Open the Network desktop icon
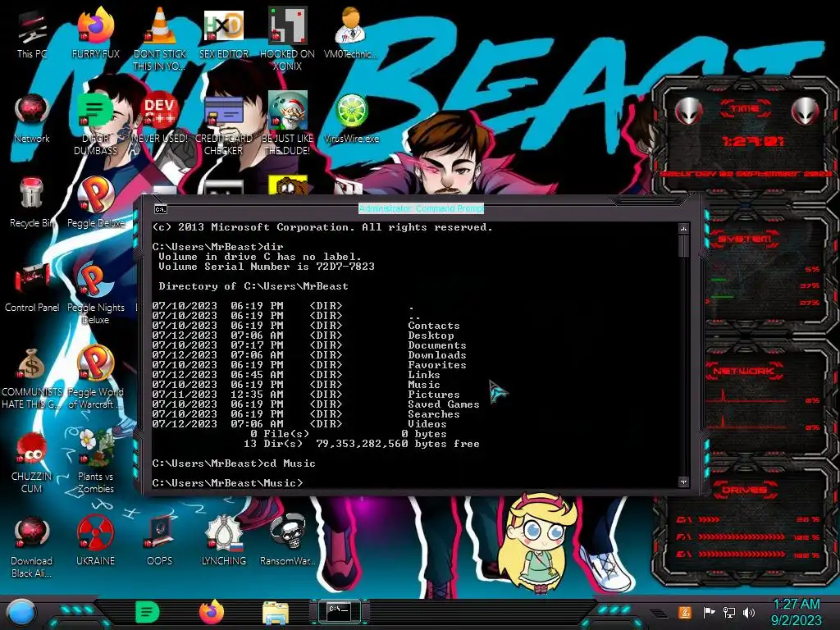Viewport: 840px width, 630px height. coord(32,119)
